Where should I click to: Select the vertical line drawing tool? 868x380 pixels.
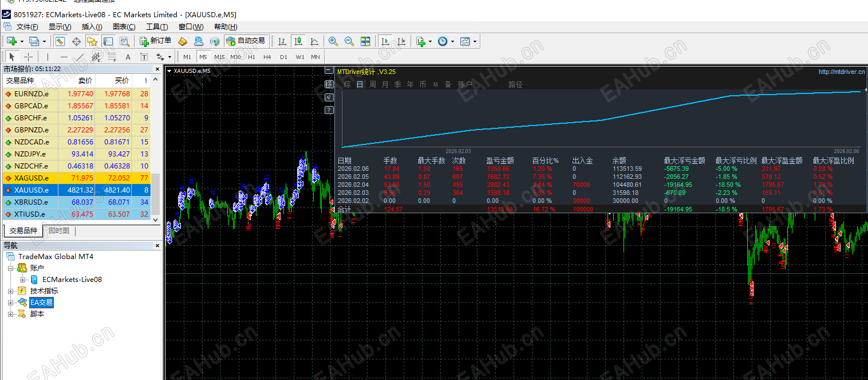pos(48,57)
